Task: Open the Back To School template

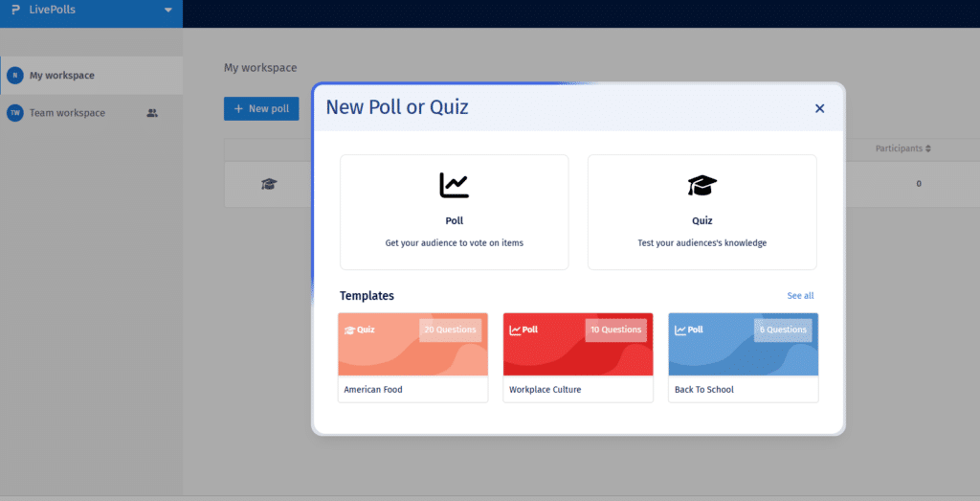Action: click(x=743, y=357)
